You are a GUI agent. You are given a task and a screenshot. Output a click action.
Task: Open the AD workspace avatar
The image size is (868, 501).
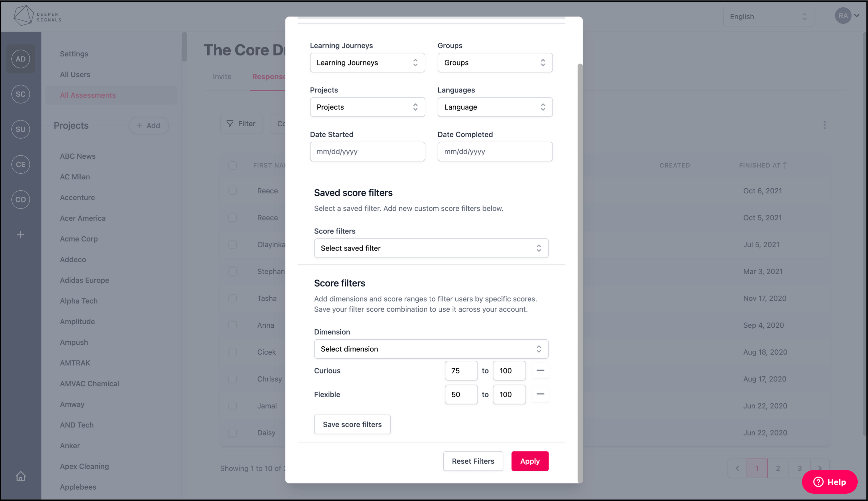click(x=21, y=59)
